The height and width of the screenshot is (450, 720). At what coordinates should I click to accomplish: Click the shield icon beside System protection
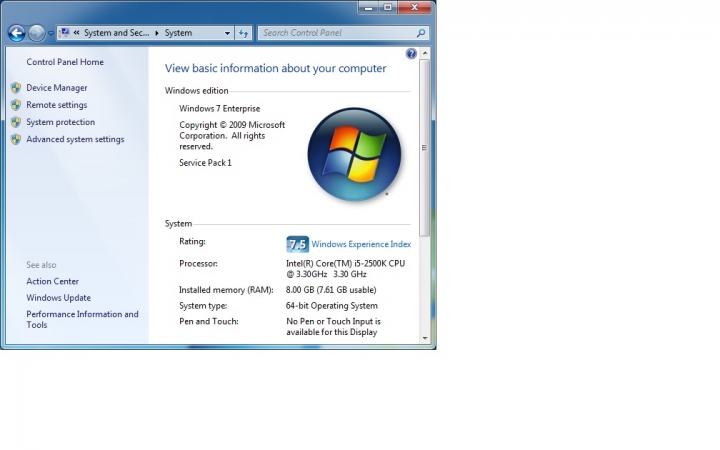pos(16,122)
